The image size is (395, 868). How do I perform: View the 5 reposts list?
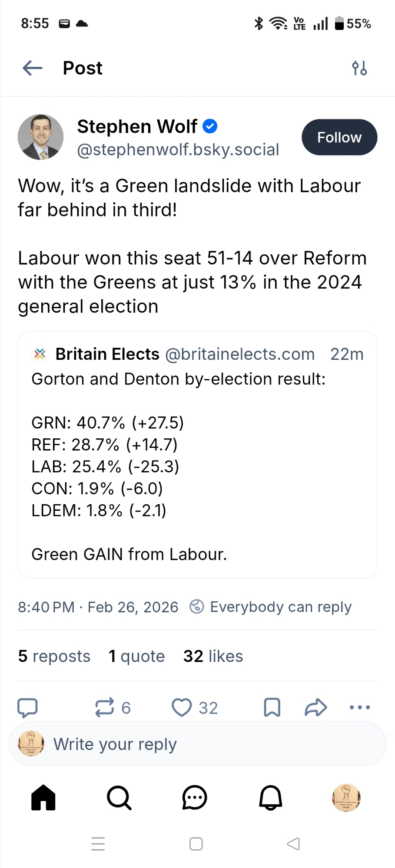(54, 656)
